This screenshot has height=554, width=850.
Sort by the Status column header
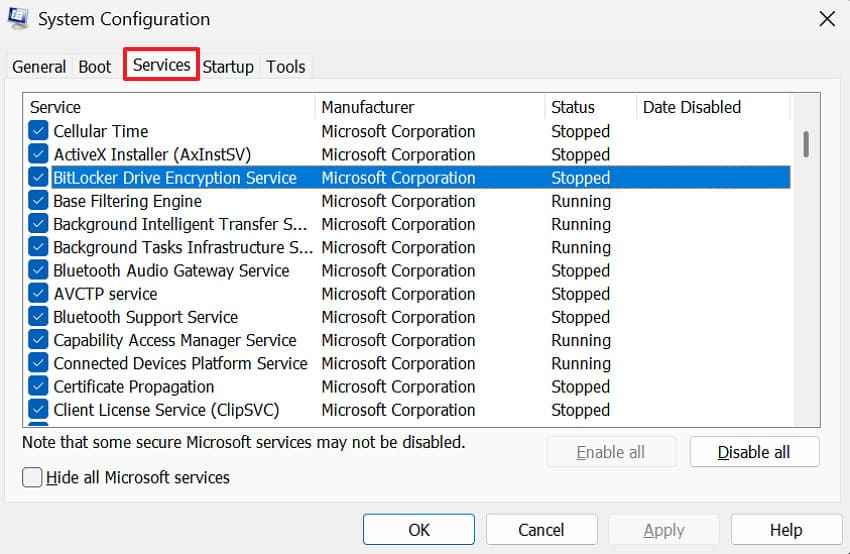[x=590, y=107]
